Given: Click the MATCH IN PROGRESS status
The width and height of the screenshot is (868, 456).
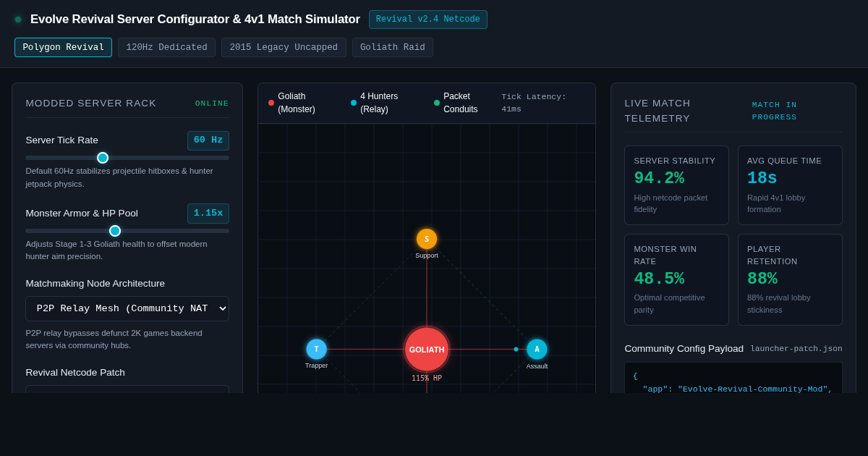Looking at the screenshot, I should (775, 111).
